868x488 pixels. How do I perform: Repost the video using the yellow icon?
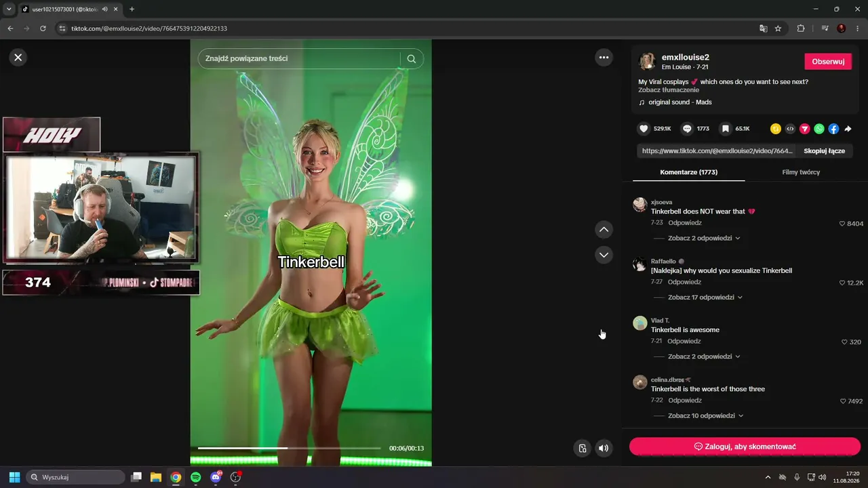tap(776, 129)
